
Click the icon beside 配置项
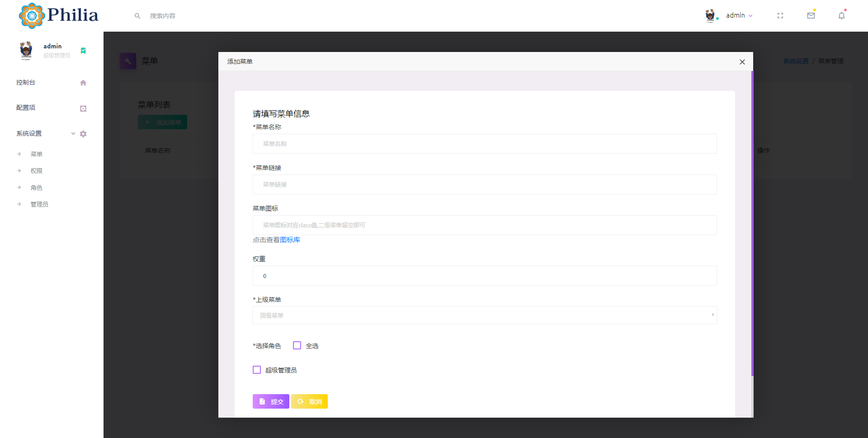click(83, 108)
